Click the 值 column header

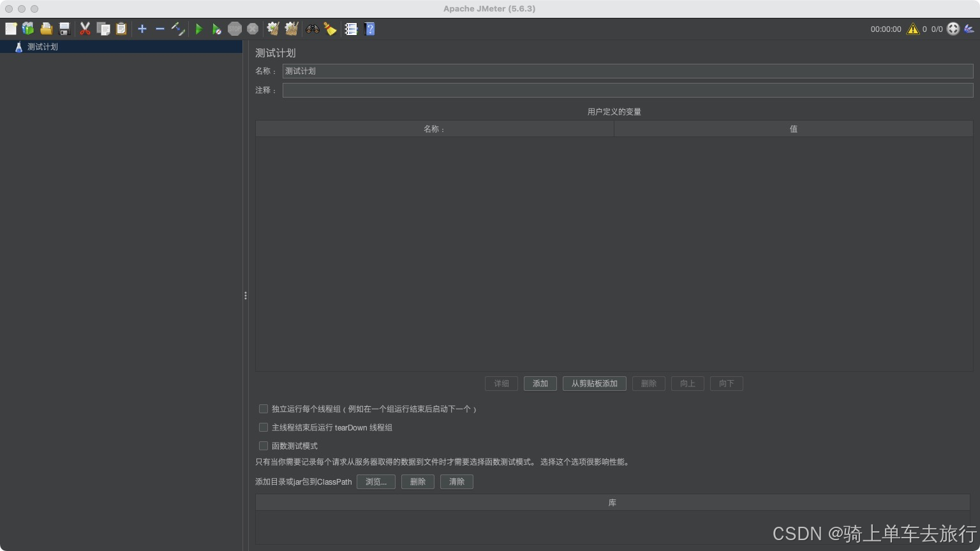tap(794, 129)
